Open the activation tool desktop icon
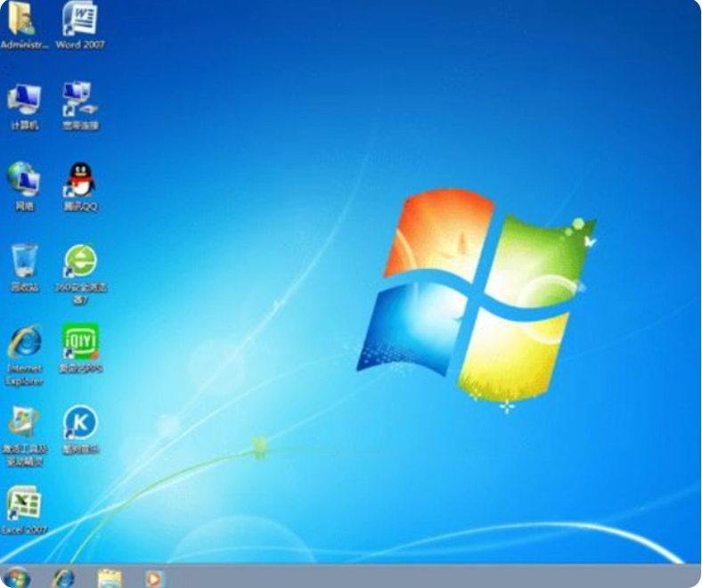 [x=24, y=422]
